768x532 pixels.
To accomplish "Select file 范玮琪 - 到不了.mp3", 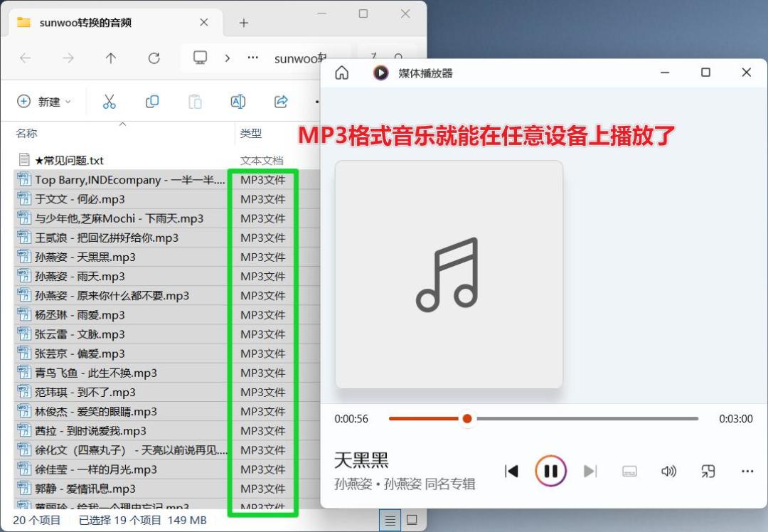I will pos(85,393).
